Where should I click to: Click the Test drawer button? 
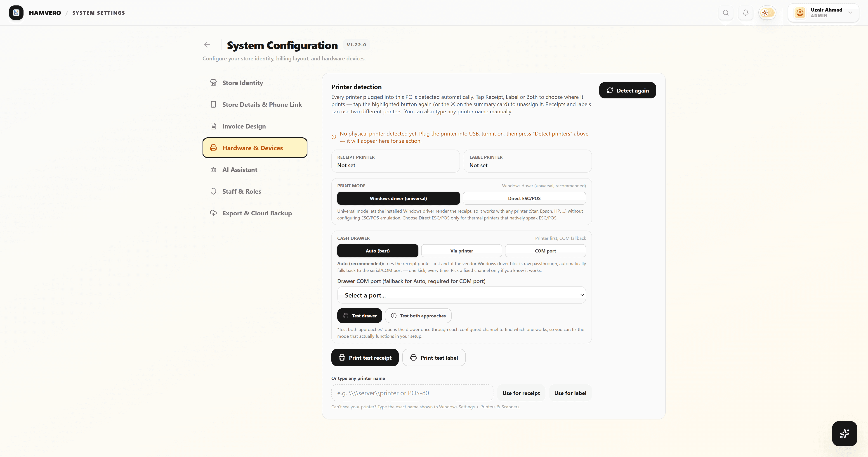(x=360, y=316)
